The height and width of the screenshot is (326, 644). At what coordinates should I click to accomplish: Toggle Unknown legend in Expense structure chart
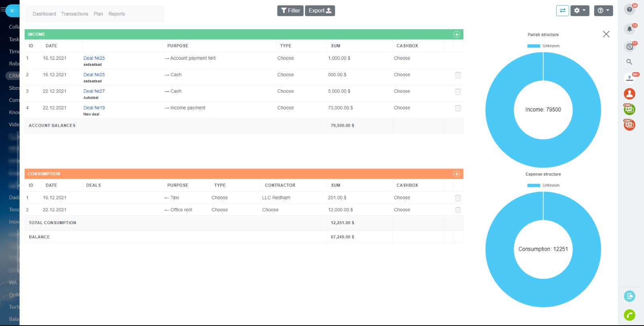pos(543,186)
